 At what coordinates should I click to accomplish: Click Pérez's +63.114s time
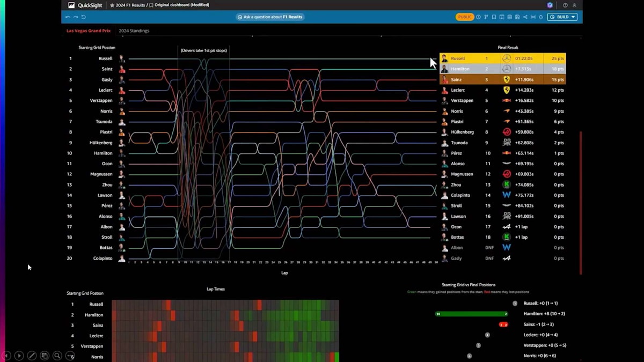click(524, 153)
